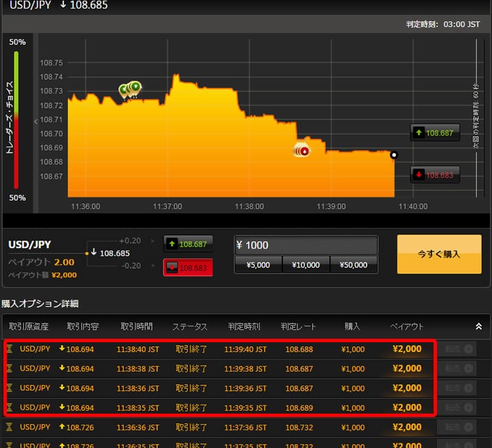The height and width of the screenshot is (448, 492).
Task: Click the 取引時間 column header
Action: [137, 326]
